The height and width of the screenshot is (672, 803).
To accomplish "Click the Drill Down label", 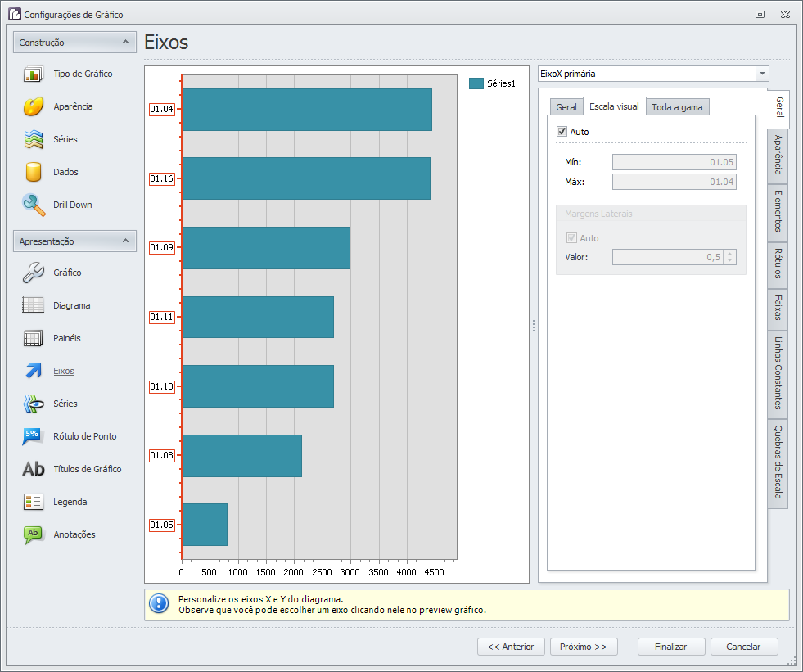I will tap(73, 205).
